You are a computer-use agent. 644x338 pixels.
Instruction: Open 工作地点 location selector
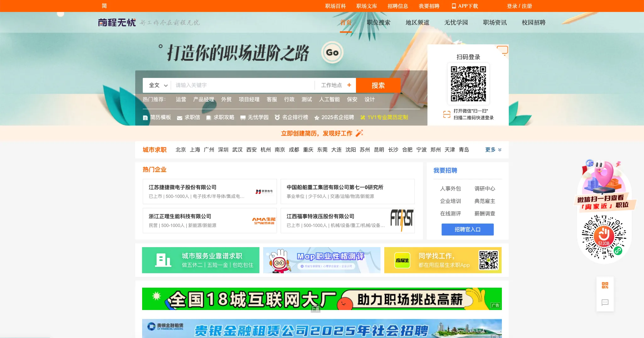(x=336, y=85)
